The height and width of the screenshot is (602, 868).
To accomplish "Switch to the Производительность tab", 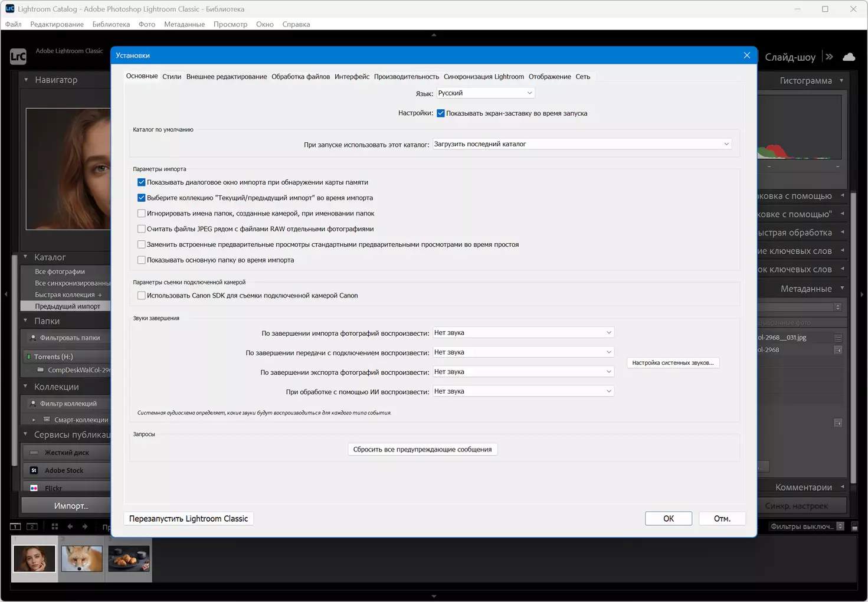I will pos(407,77).
